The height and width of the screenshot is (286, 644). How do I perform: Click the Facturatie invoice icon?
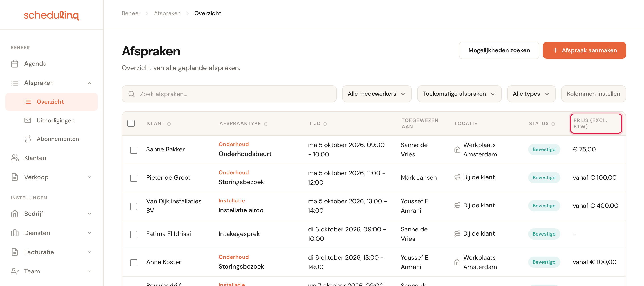pos(15,252)
